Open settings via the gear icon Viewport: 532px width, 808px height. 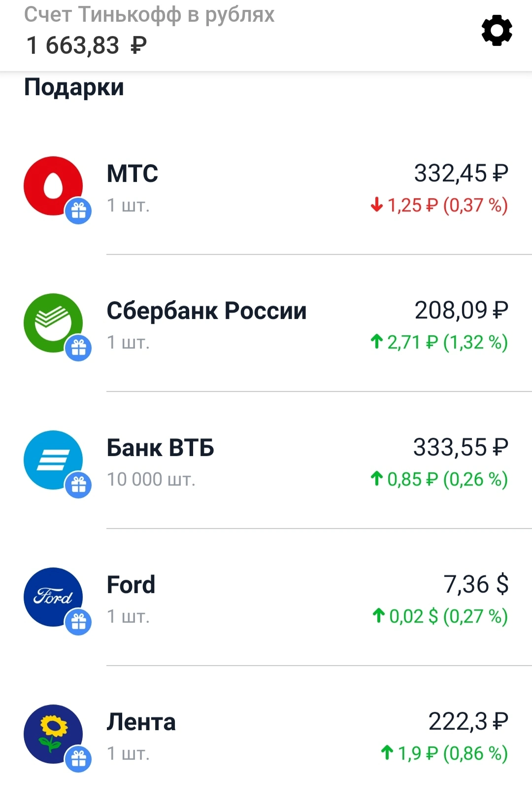(x=497, y=31)
